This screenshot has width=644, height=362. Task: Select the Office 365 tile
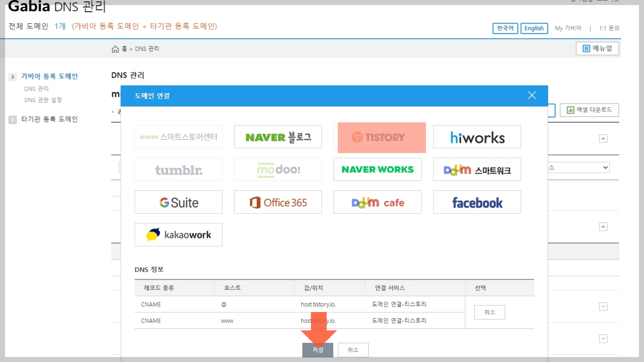(278, 202)
